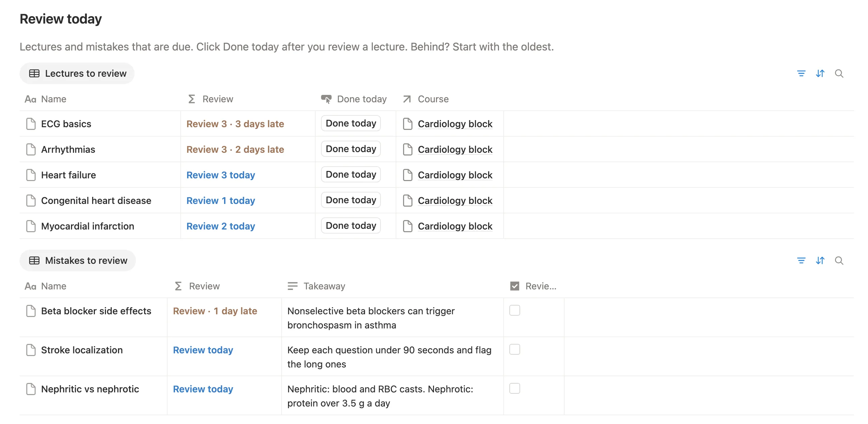The height and width of the screenshot is (424, 868).
Task: Open truncated Revie... checkbox column header
Action: click(534, 286)
